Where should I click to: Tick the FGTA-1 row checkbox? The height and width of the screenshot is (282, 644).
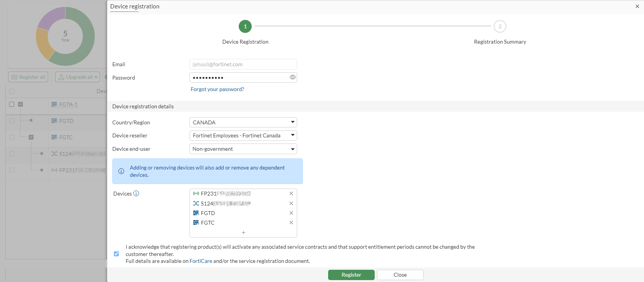[x=11, y=104]
